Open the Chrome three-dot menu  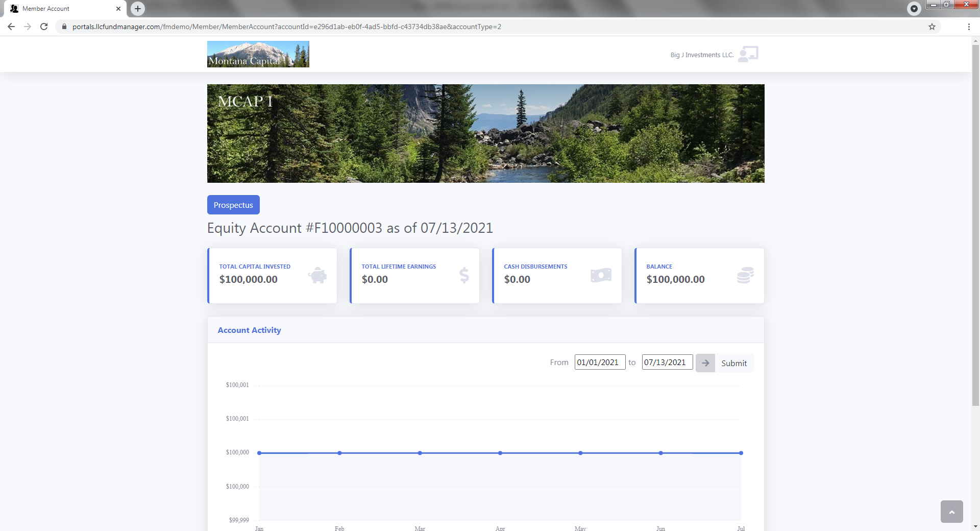969,27
